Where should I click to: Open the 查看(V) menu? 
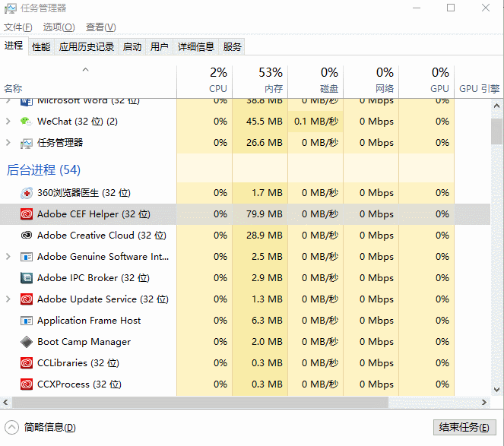point(100,27)
